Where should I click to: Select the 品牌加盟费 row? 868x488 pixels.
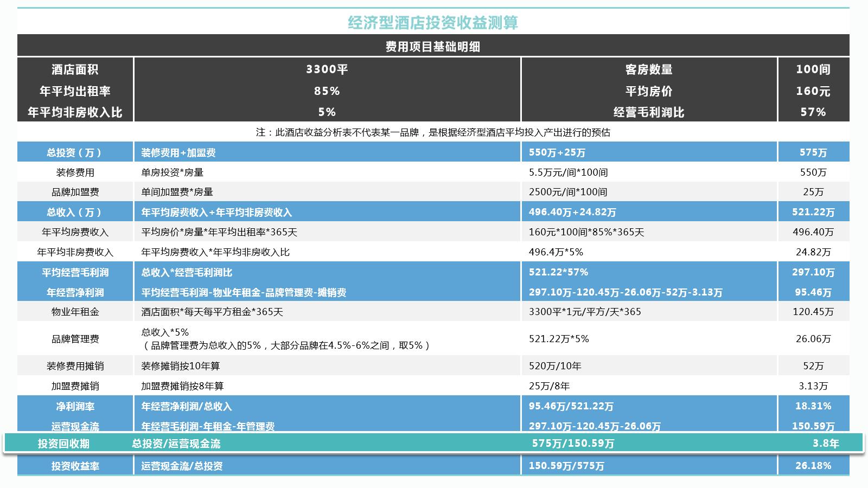pyautogui.click(x=75, y=191)
